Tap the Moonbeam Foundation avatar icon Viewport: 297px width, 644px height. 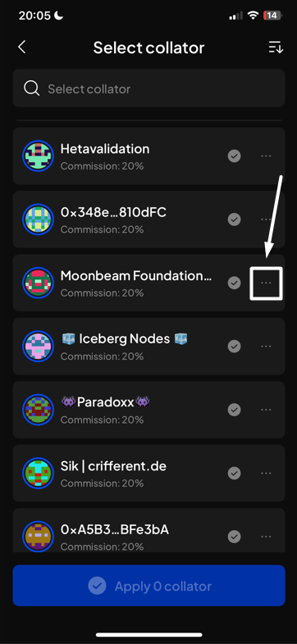click(x=38, y=283)
